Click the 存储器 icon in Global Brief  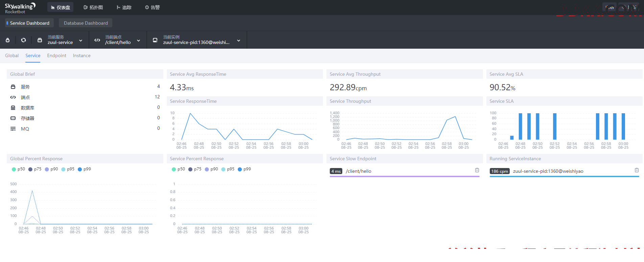pos(13,118)
